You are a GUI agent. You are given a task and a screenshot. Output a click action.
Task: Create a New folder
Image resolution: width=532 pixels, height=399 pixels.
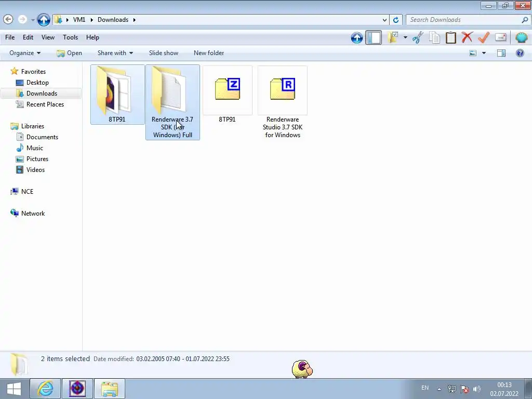pyautogui.click(x=209, y=53)
